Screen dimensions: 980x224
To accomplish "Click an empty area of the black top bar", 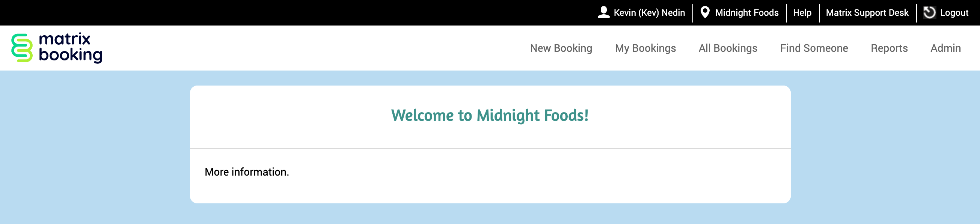I will coord(266,12).
